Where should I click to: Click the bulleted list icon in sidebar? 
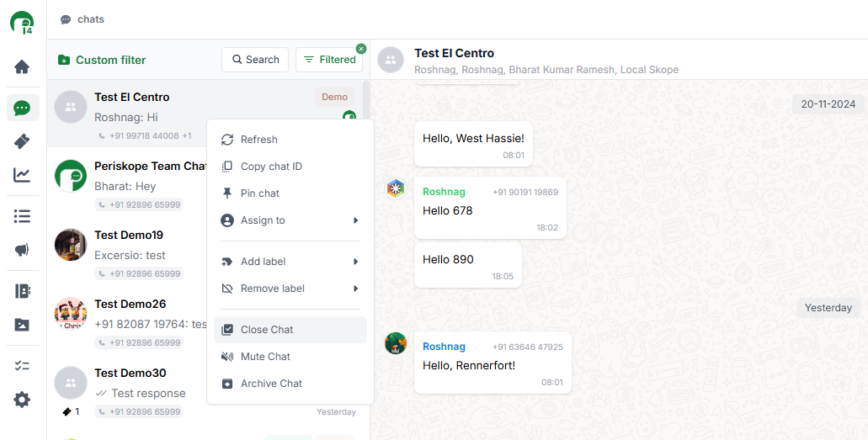(x=22, y=216)
